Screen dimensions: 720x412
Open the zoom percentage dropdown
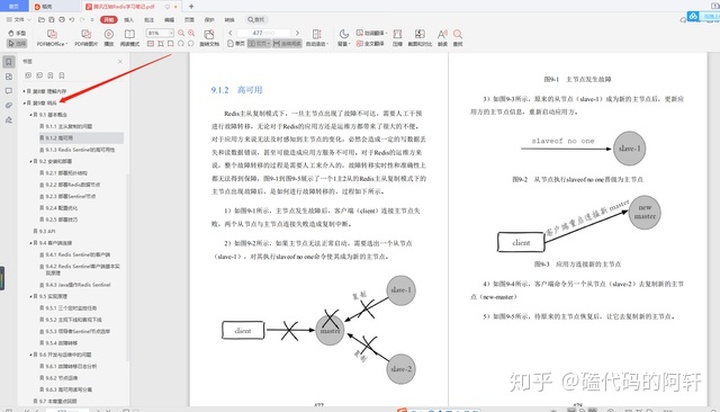tap(171, 33)
